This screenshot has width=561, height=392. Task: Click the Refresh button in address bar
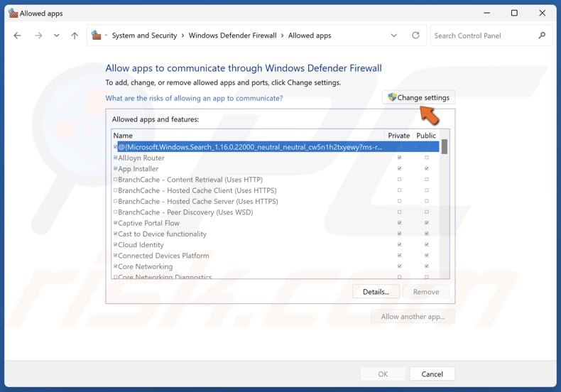pos(414,36)
